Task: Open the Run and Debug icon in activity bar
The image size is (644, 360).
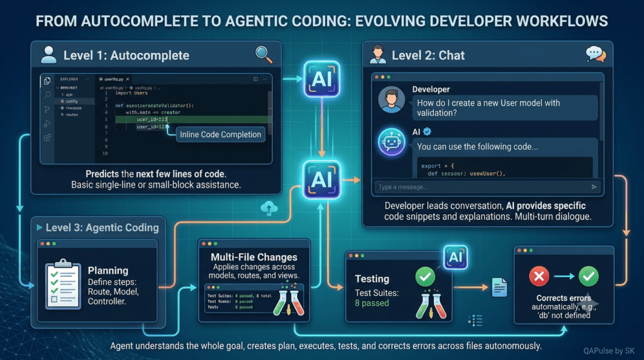Action: (47, 124)
